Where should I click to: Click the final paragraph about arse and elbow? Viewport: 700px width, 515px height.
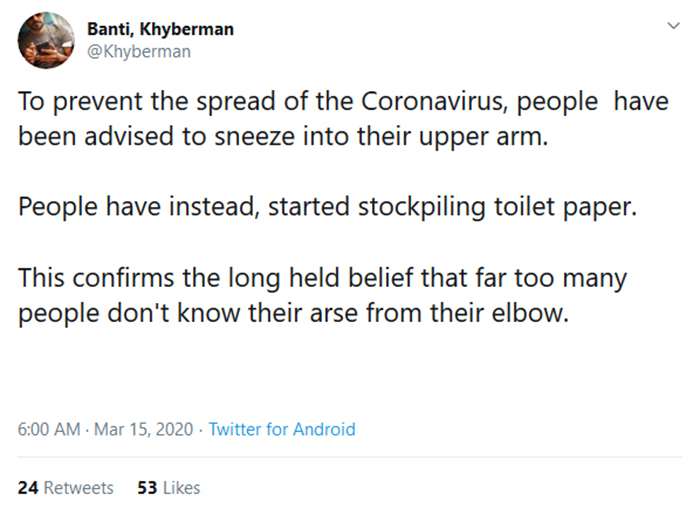coord(322,295)
